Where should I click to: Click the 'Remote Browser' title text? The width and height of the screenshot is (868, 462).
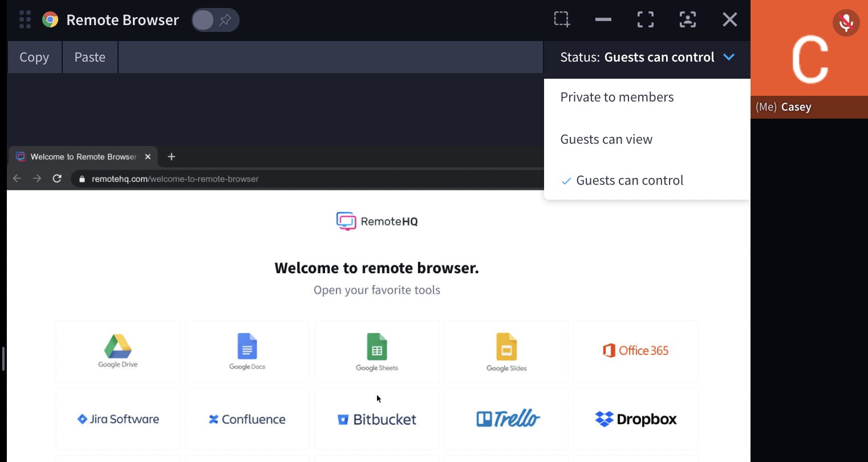coord(123,20)
